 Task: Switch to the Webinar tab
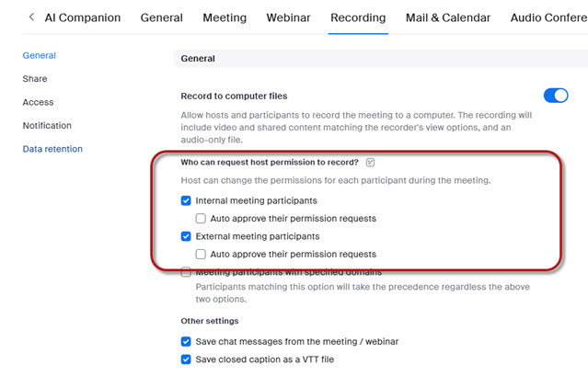288,17
